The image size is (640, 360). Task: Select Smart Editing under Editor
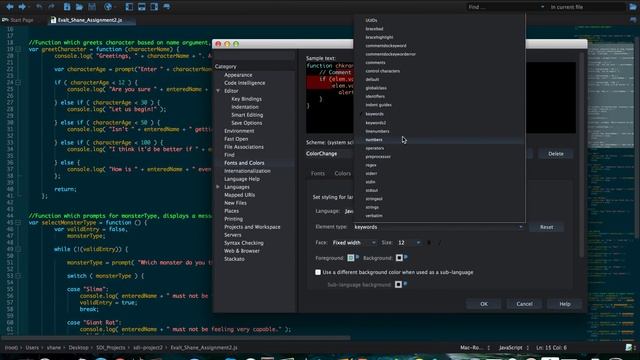pyautogui.click(x=247, y=115)
